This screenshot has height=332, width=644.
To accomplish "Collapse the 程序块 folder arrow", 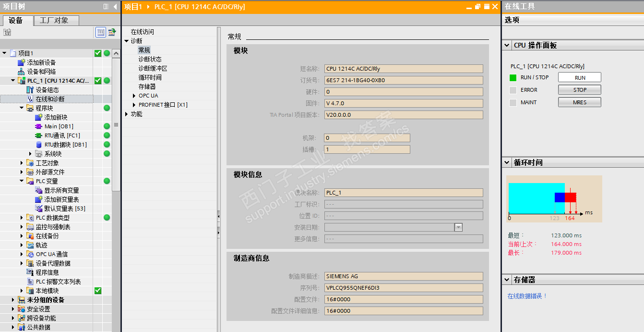I will [x=22, y=108].
